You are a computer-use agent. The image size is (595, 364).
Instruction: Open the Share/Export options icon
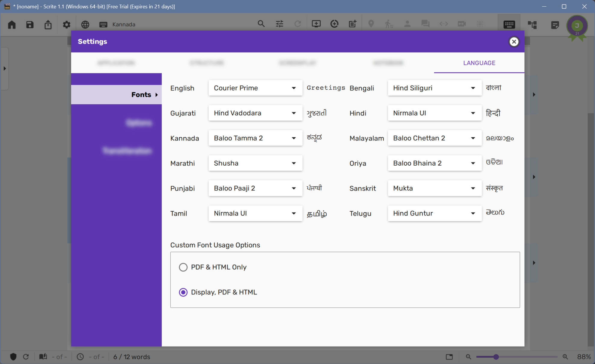tap(48, 25)
